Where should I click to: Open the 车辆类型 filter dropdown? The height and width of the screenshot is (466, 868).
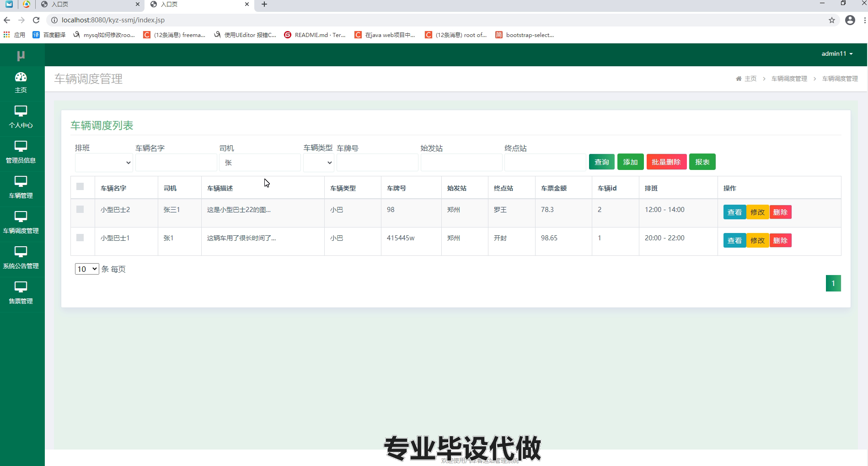(319, 163)
